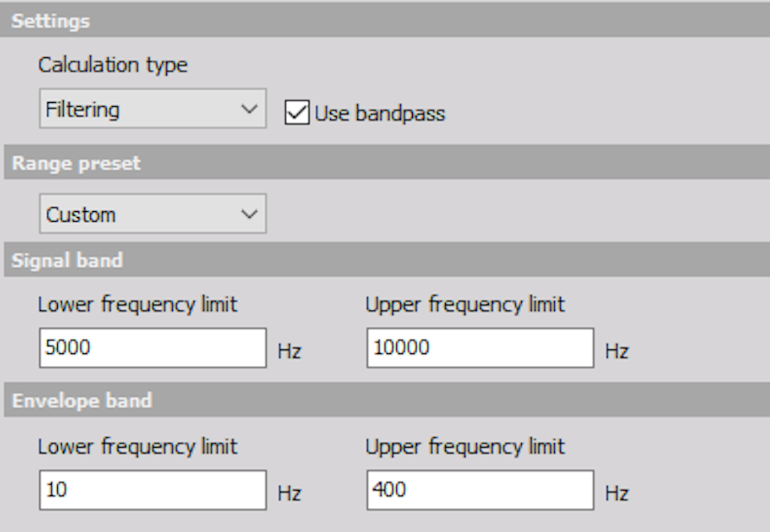
Task: Click the Signal band section header
Action: [x=387, y=260]
